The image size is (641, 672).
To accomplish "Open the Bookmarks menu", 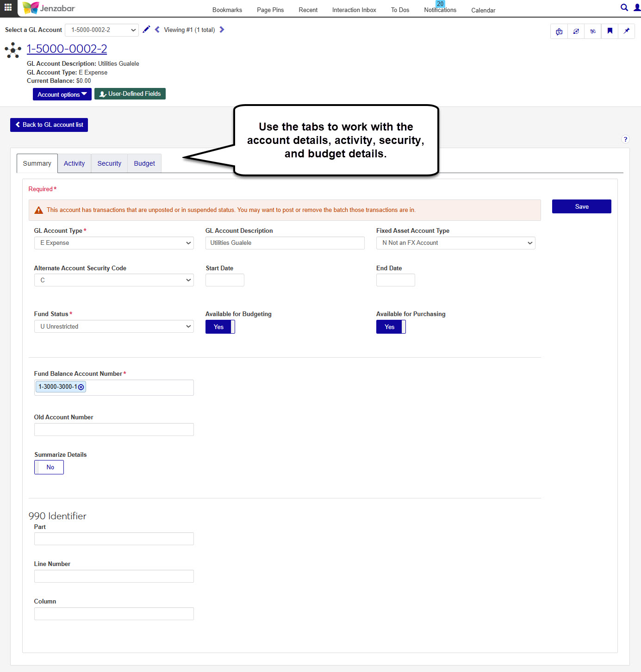I will tap(227, 10).
